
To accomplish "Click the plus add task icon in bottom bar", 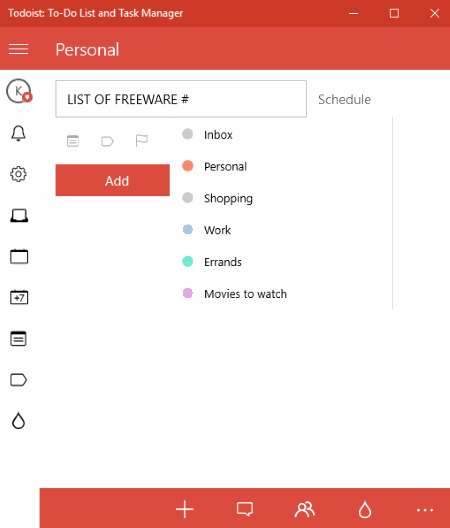I will 185,509.
